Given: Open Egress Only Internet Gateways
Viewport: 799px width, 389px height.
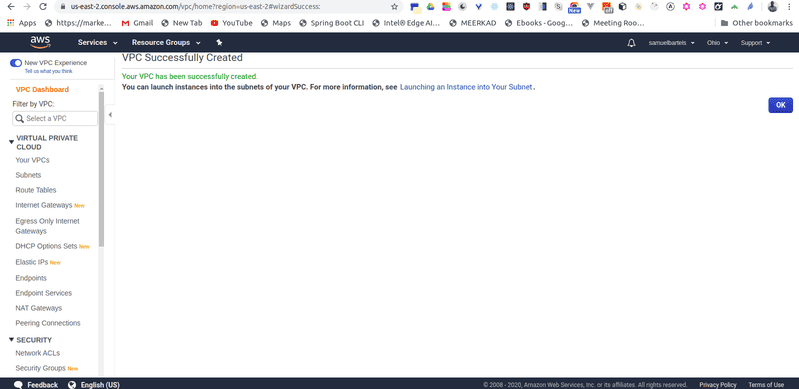Looking at the screenshot, I should [47, 226].
